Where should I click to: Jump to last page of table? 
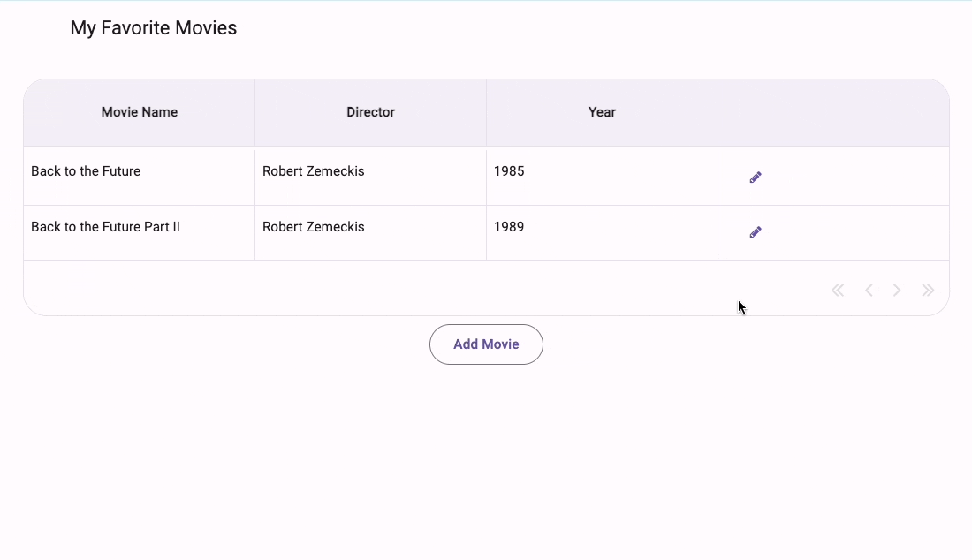(927, 290)
